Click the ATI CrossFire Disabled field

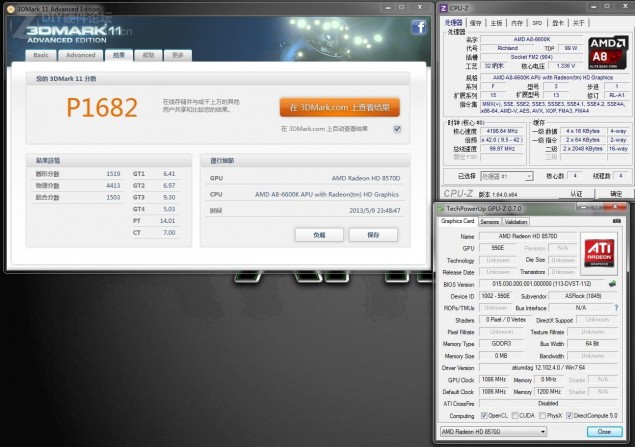click(548, 403)
